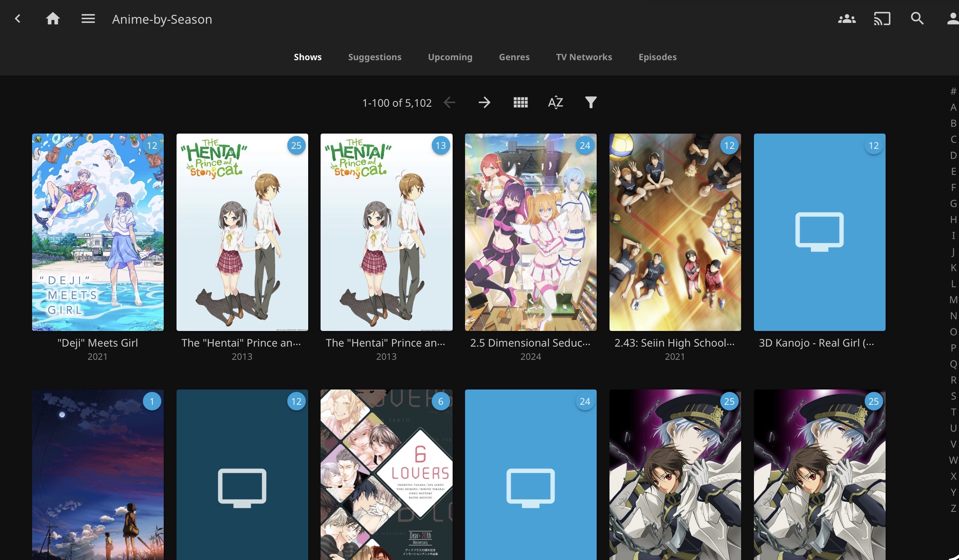
Task: Go to next page arrow
Action: (484, 103)
